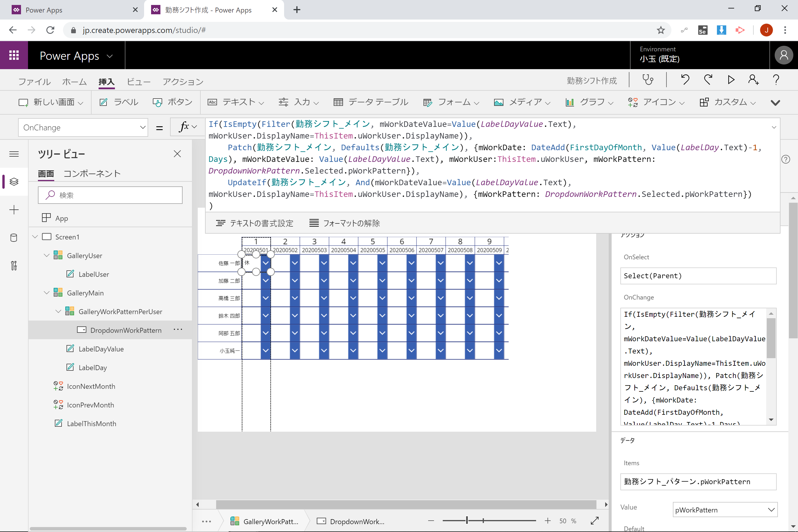Image resolution: width=798 pixels, height=532 pixels.
Task: Click fit-to-window expand icon near zoom
Action: pyautogui.click(x=594, y=521)
